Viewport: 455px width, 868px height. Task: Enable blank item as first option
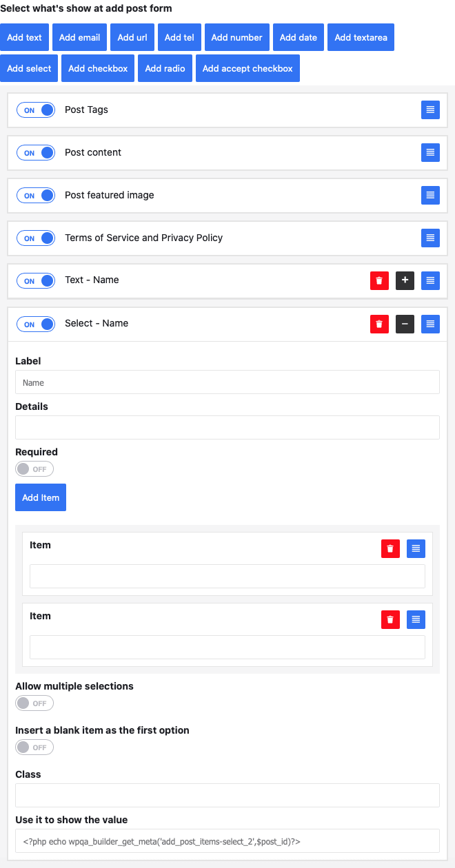click(x=34, y=747)
